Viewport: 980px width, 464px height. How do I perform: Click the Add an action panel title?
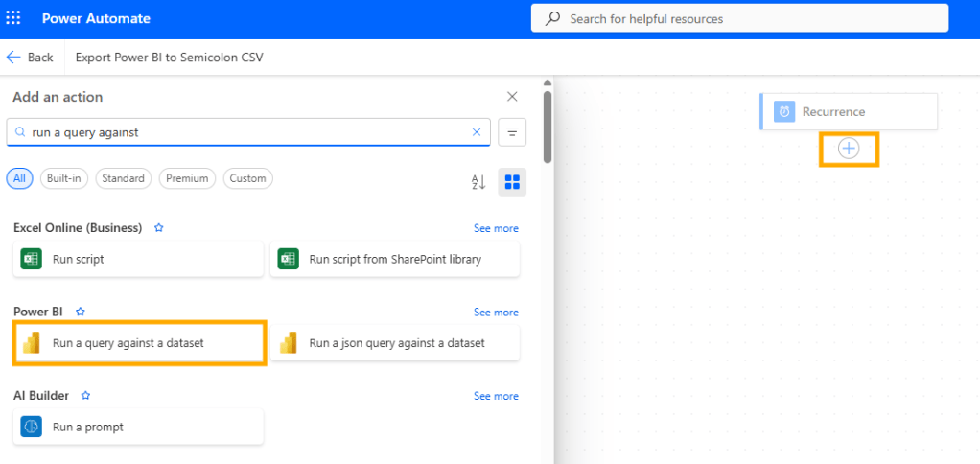pos(58,97)
